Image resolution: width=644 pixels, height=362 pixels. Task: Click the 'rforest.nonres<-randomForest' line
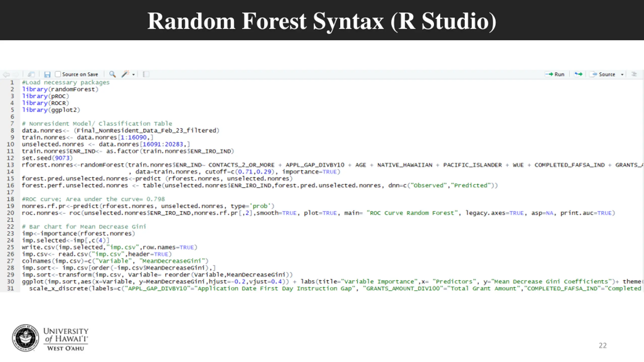coord(332,165)
